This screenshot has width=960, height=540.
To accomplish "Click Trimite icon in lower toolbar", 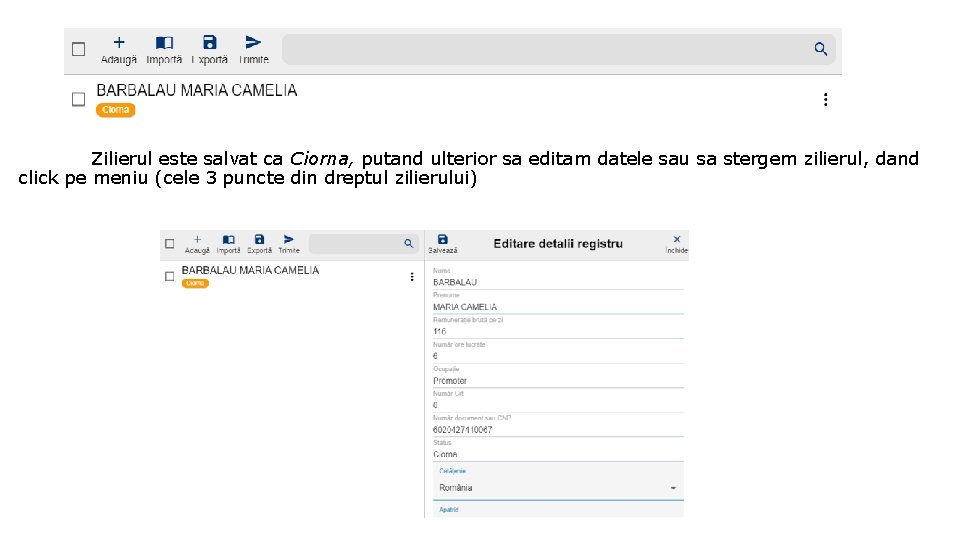I will [x=288, y=239].
